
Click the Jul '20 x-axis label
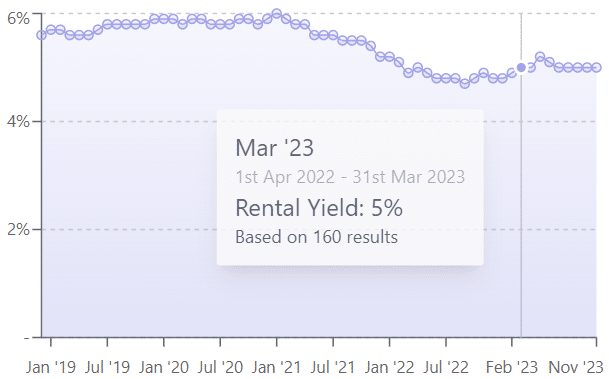tap(220, 367)
